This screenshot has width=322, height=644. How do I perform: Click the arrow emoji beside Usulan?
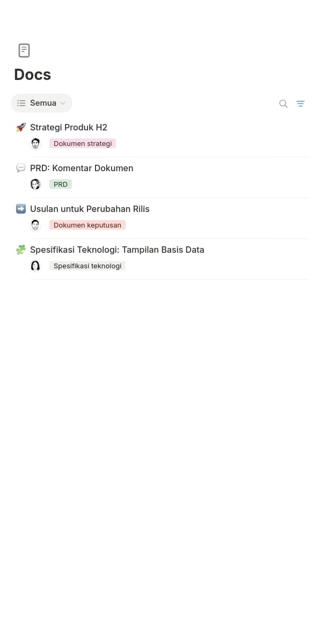[x=21, y=209]
